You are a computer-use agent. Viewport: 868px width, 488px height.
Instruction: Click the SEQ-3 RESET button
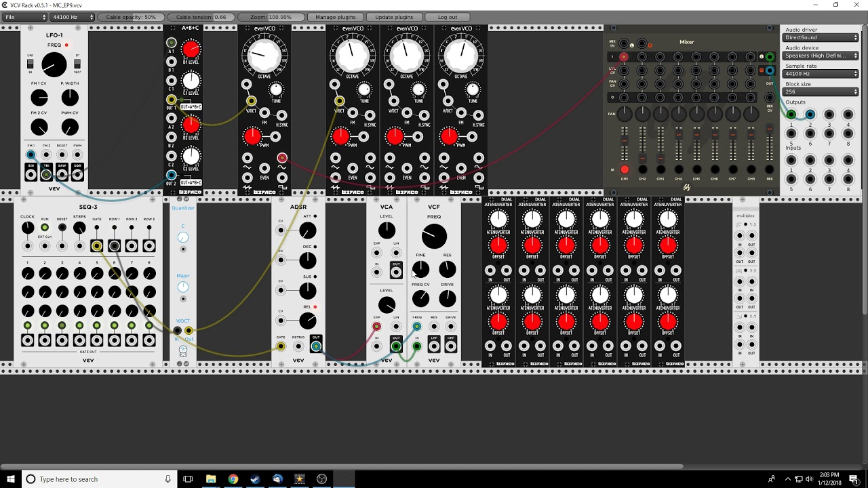62,228
